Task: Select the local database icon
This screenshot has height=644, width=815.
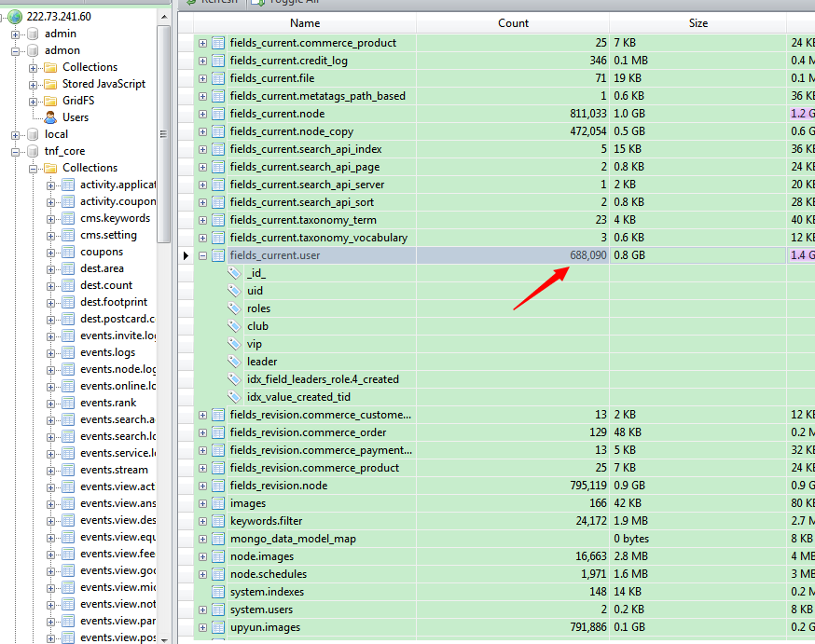Action: tap(33, 134)
